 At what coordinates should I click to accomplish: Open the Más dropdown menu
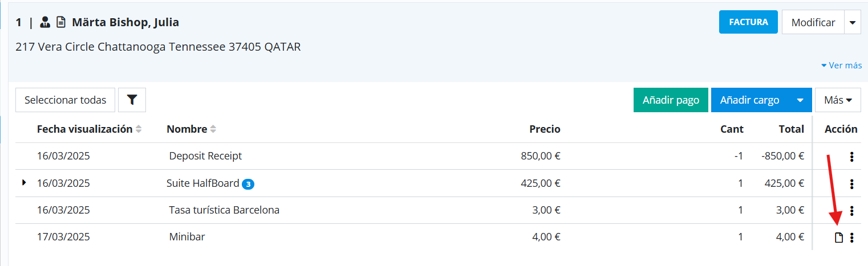click(838, 100)
